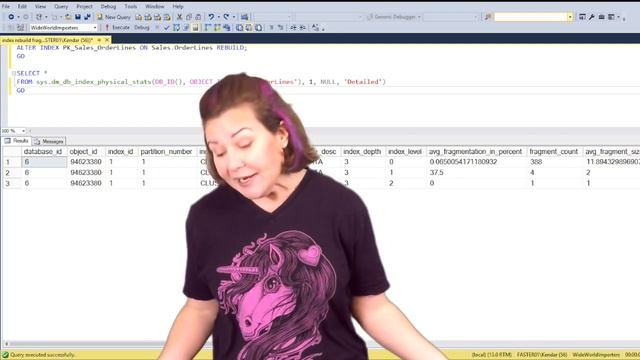The image size is (640, 360).
Task: Switch to the Results tab
Action: (x=16, y=141)
